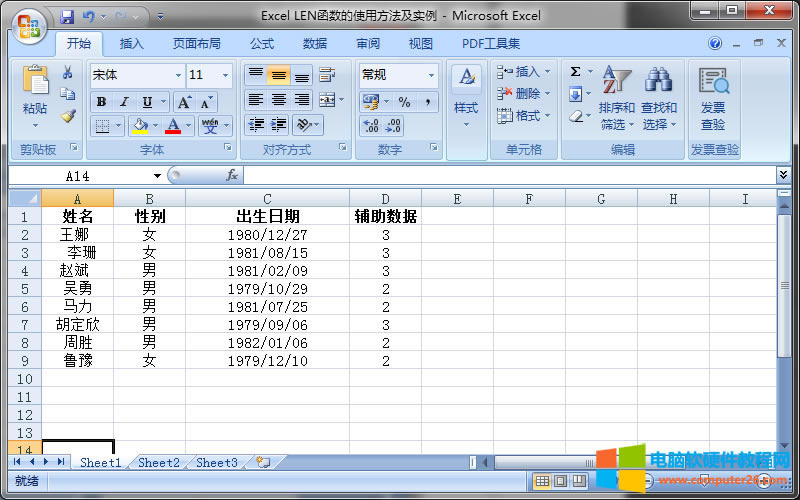Switch to the 公式 ribbon tab

coord(262,44)
